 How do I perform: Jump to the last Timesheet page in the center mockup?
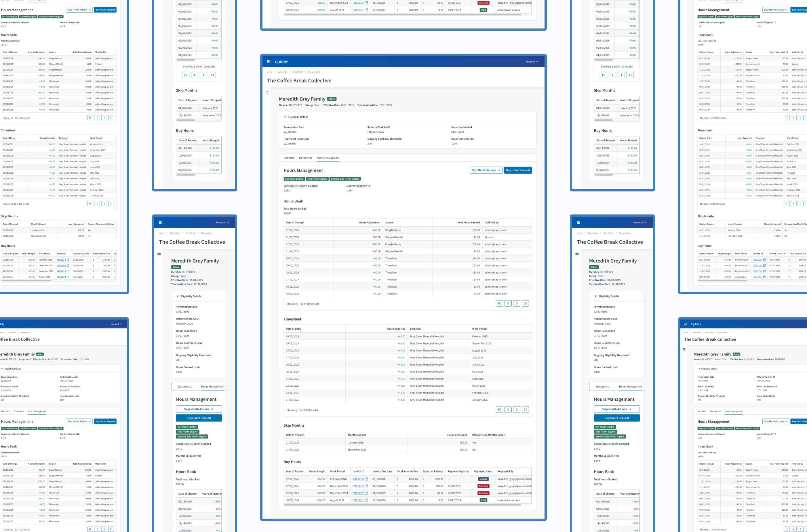[525, 410]
